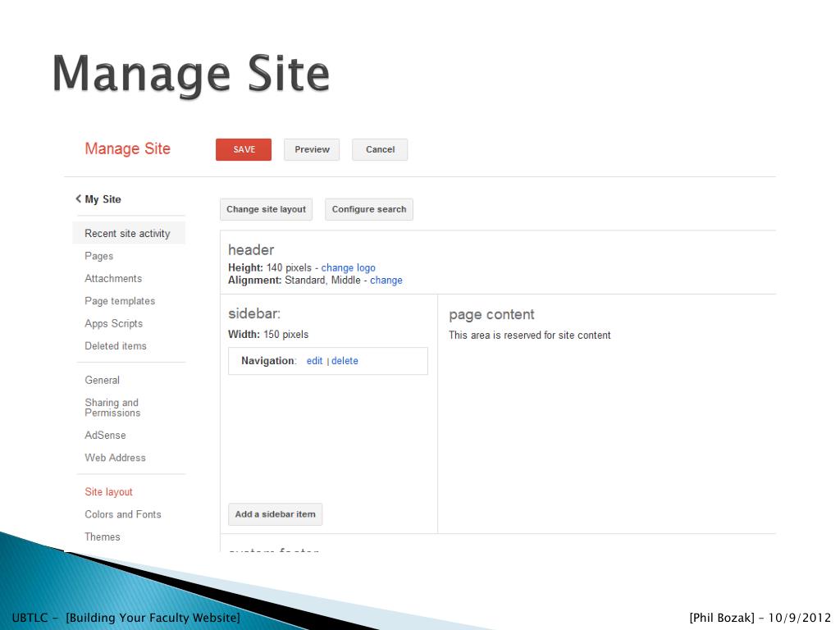Viewport: 840px width, 630px height.
Task: Click 'This area is reserved for site content'
Action: pyautogui.click(x=530, y=336)
